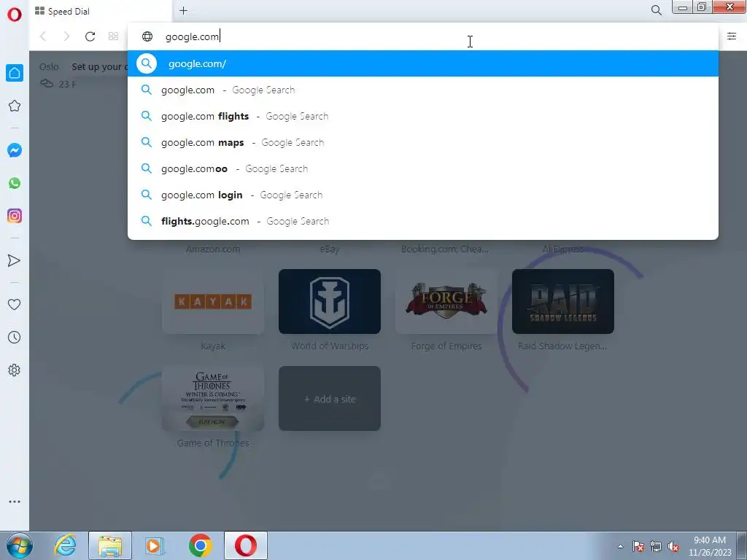Click the Add a site tile

[x=330, y=399]
